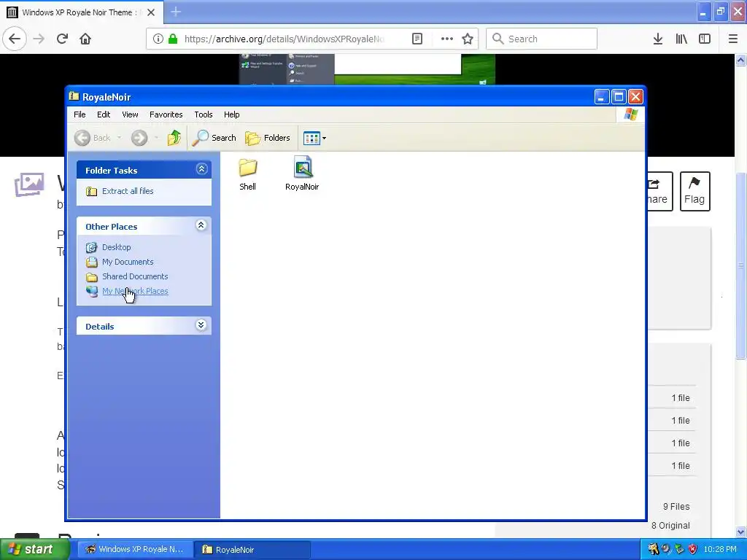This screenshot has width=747, height=560.
Task: Click the 8 Original text
Action: tap(670, 525)
